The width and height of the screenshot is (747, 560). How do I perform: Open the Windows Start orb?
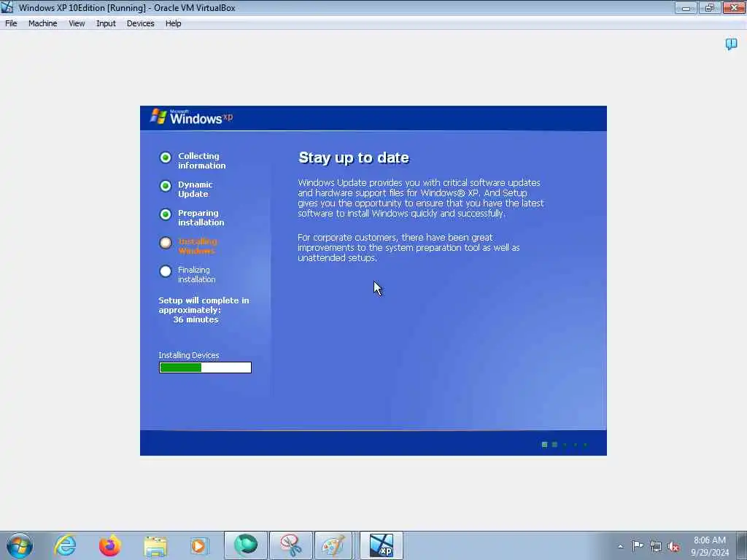[20, 545]
